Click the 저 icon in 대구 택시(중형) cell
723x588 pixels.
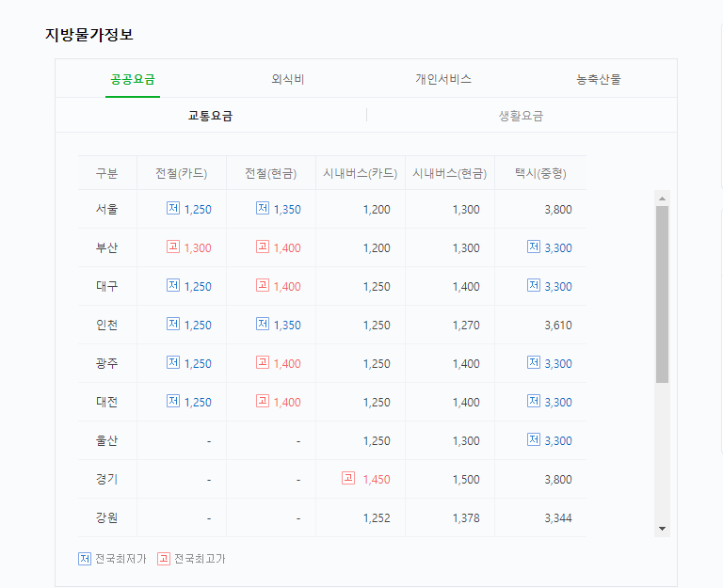click(534, 286)
